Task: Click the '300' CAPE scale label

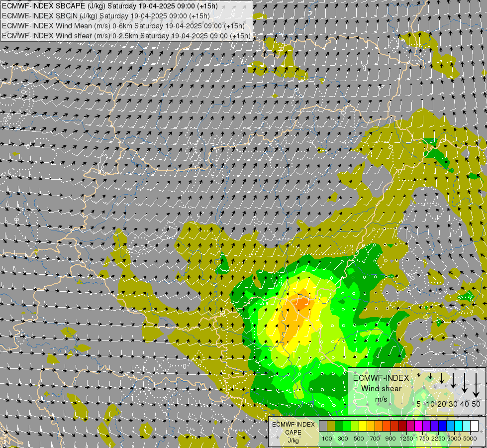Action: pyautogui.click(x=343, y=439)
